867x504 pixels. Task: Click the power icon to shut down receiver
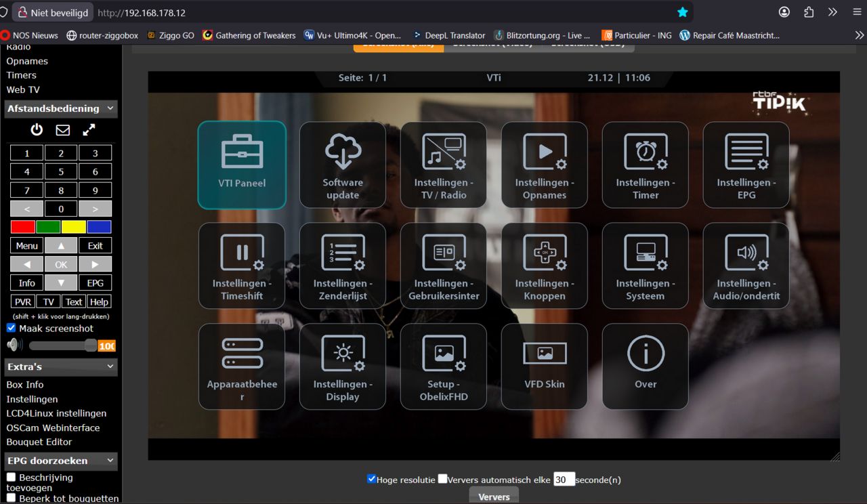pyautogui.click(x=37, y=129)
